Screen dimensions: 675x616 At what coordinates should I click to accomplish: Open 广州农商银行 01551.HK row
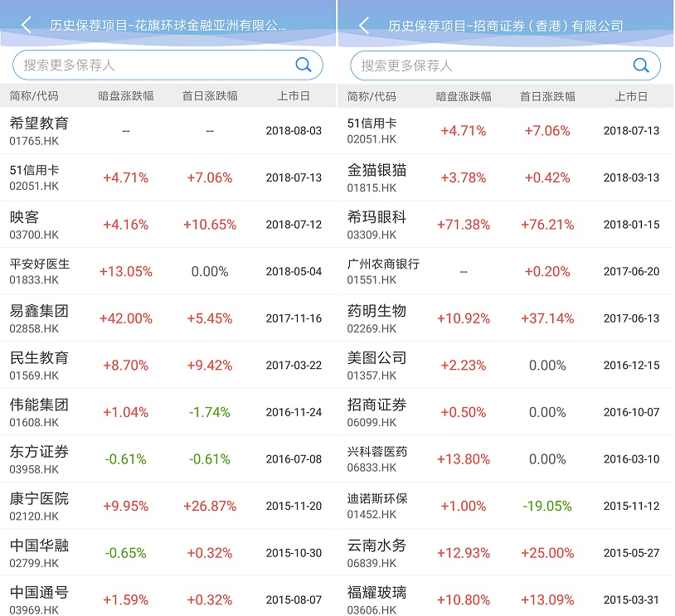coord(506,271)
